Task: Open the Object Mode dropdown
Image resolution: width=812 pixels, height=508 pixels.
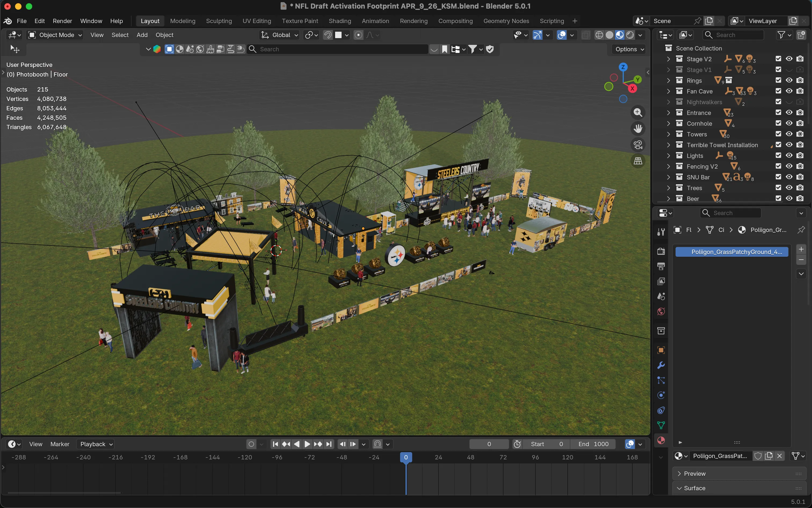Action: click(x=55, y=35)
